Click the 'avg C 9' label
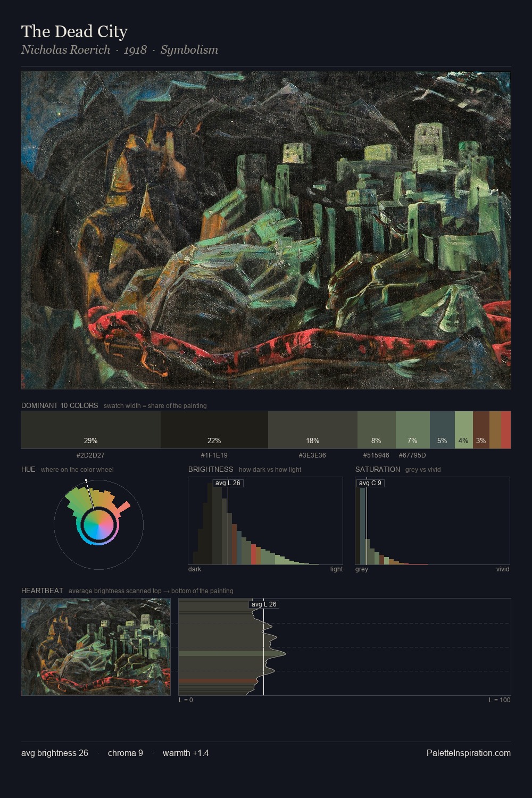 coord(370,483)
